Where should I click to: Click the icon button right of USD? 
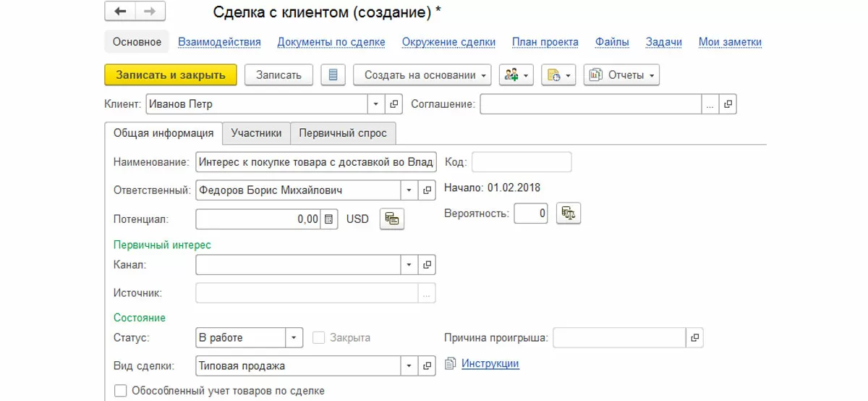[x=392, y=219]
